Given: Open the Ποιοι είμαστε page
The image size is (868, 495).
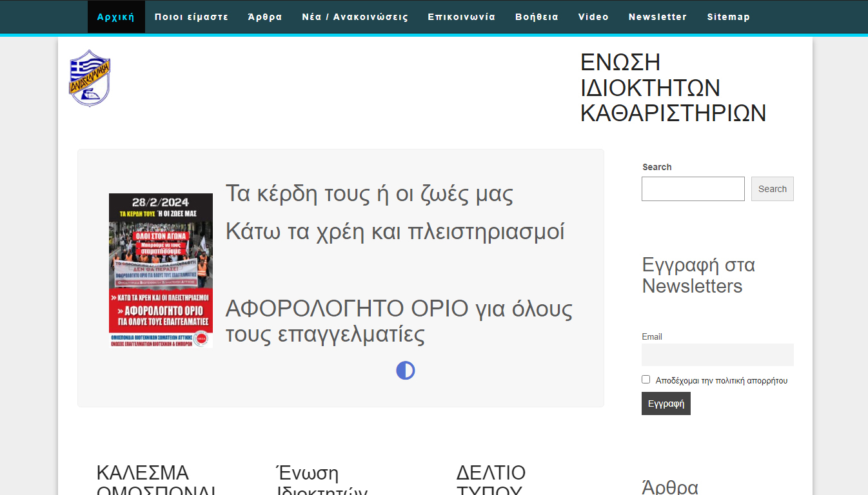Looking at the screenshot, I should [192, 17].
